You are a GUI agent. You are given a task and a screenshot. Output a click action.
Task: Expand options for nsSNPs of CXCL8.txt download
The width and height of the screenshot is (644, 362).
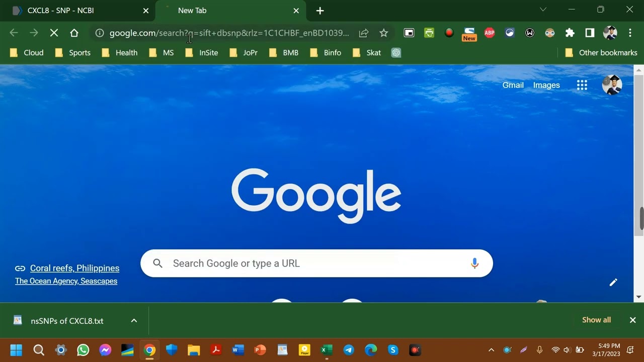click(134, 321)
